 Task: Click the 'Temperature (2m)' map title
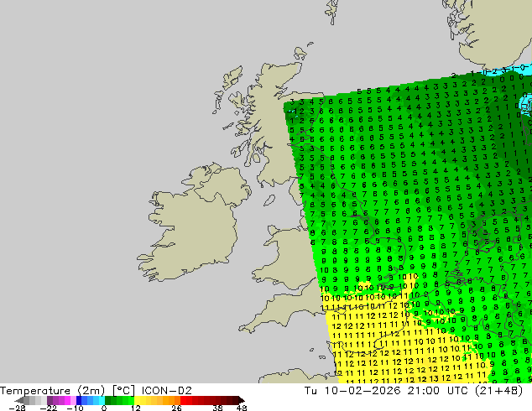[53, 391]
